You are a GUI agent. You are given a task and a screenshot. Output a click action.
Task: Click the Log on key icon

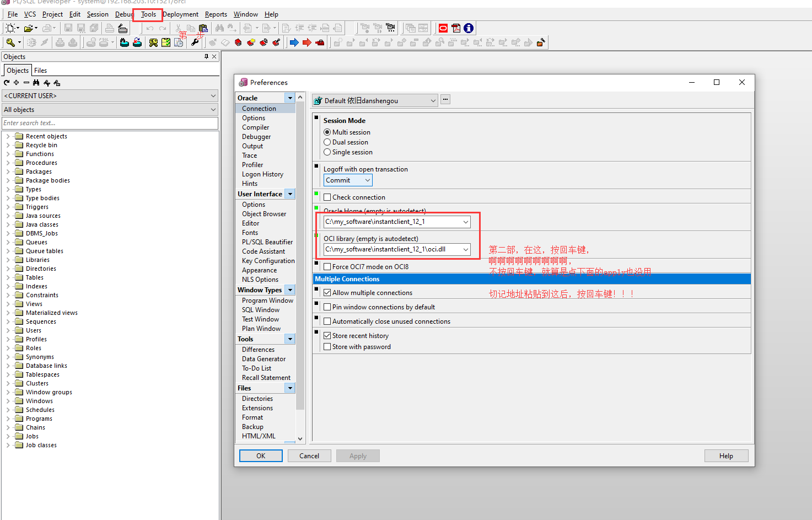tap(10, 42)
